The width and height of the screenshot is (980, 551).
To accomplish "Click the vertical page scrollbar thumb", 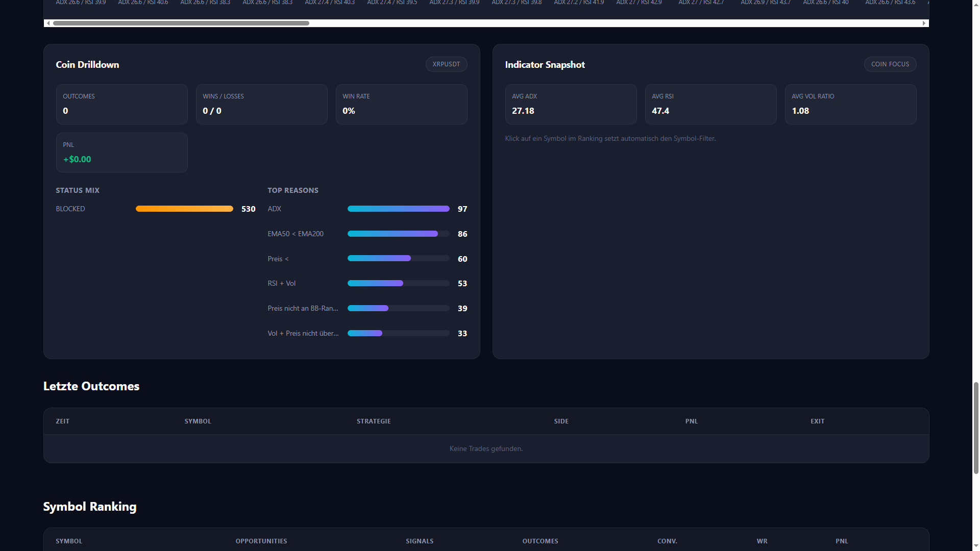I will click(976, 428).
